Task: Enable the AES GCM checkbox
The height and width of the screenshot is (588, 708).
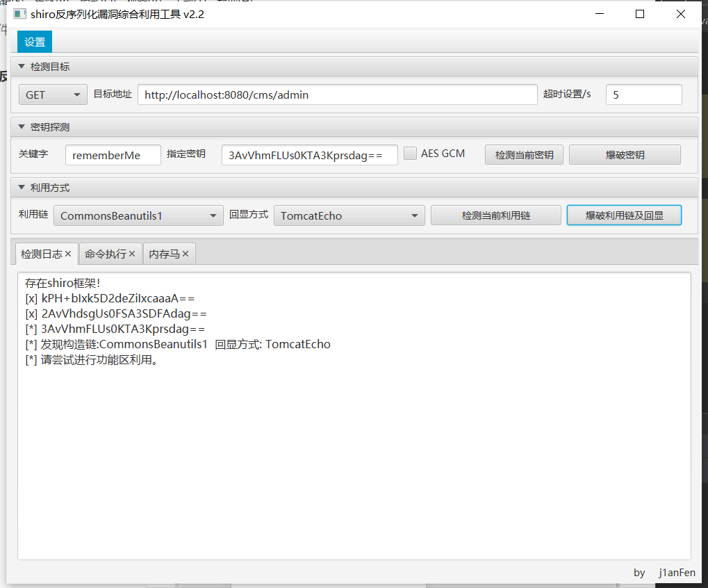Action: tap(410, 154)
